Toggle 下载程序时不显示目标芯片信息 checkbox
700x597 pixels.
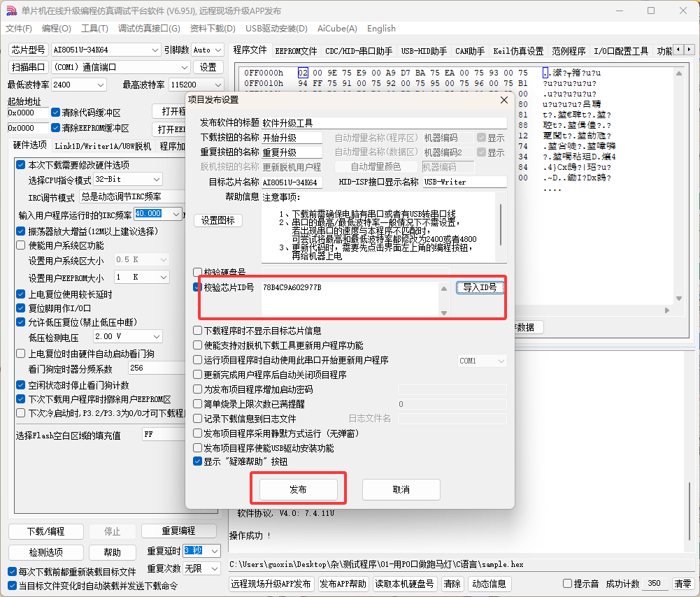pos(197,331)
